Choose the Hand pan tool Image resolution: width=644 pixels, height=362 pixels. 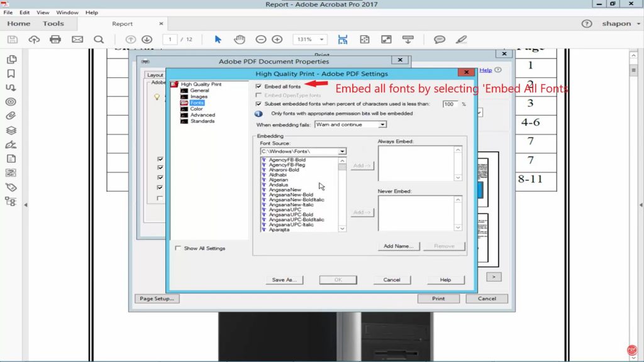click(240, 40)
